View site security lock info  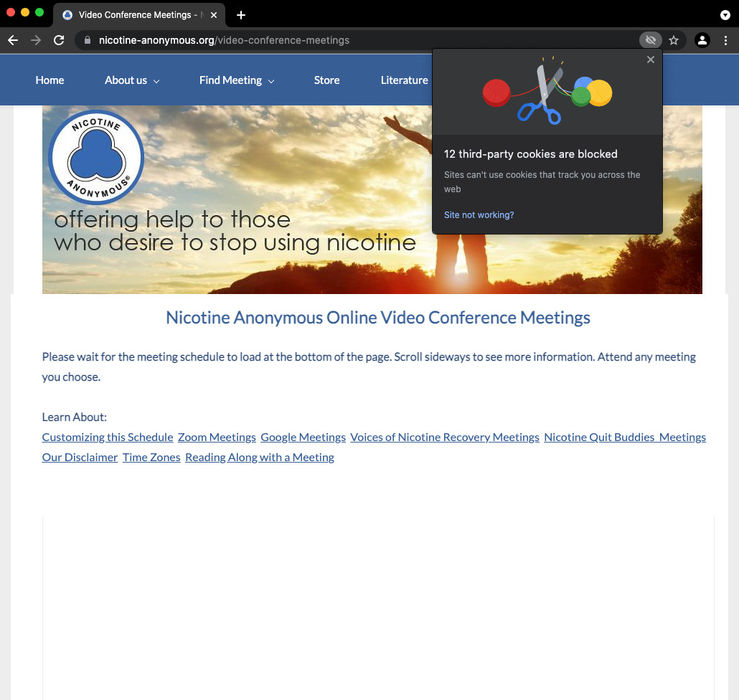coord(88,40)
